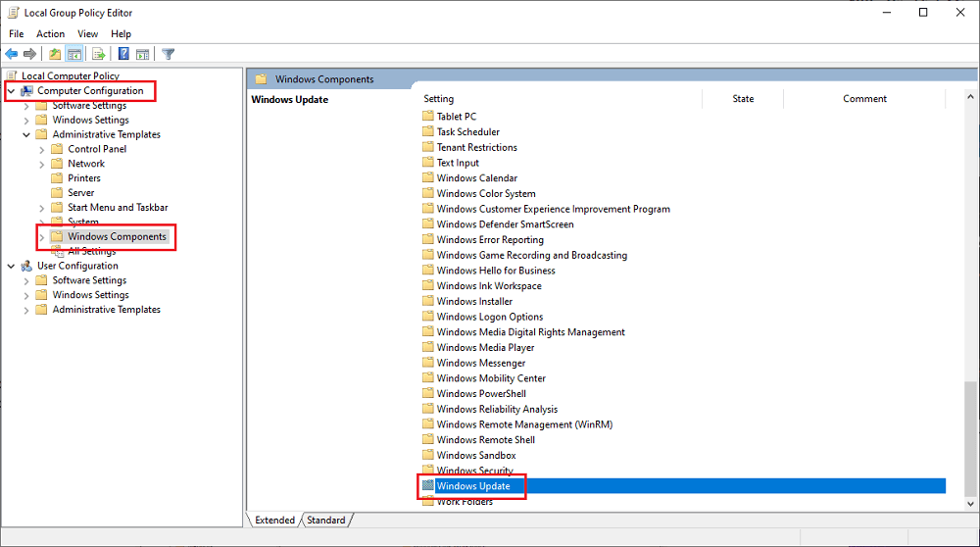Click the Windows Messenger folder icon

tap(428, 363)
